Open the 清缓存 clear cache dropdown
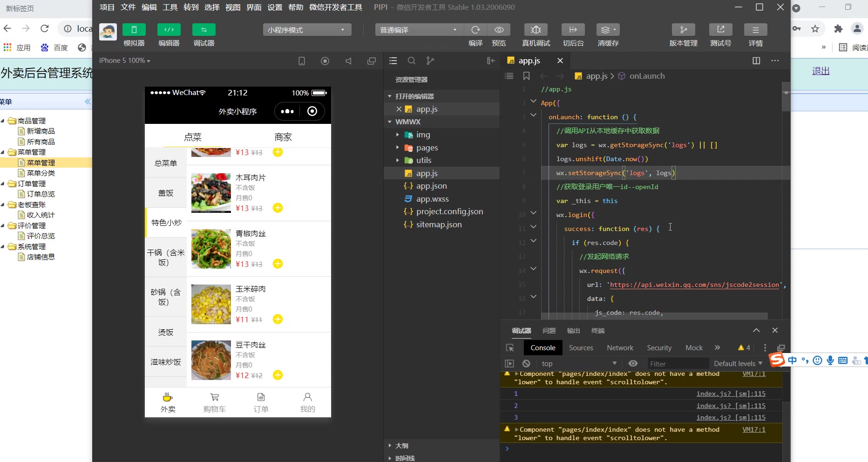Image resolution: width=868 pixels, height=462 pixels. pyautogui.click(x=608, y=30)
